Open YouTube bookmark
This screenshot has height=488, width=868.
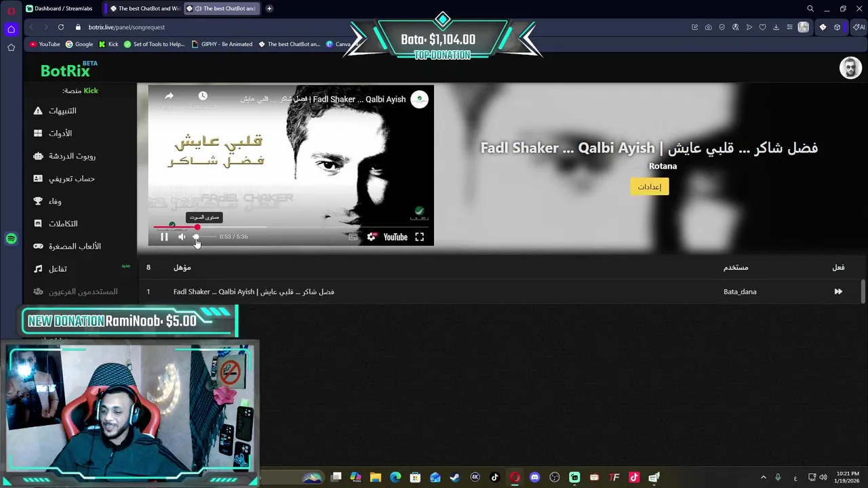point(45,44)
